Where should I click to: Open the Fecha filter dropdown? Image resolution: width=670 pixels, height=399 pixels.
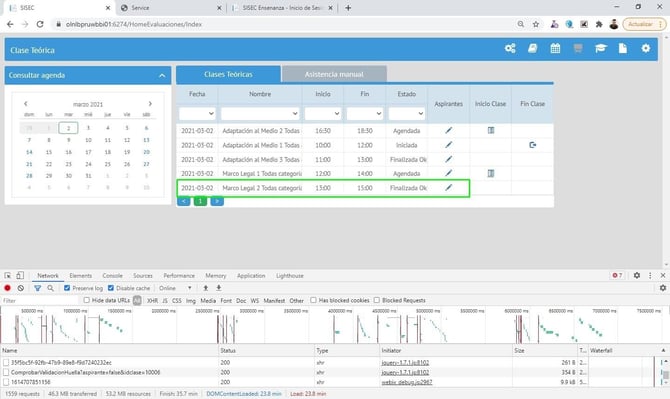click(197, 113)
